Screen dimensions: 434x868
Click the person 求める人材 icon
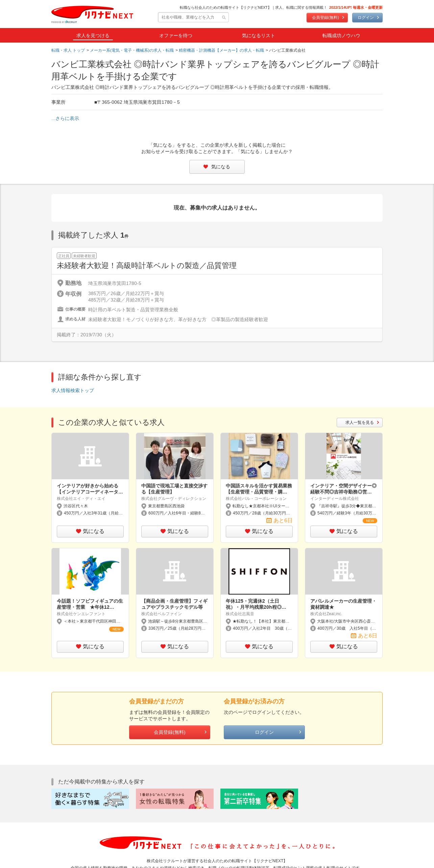[60, 319]
